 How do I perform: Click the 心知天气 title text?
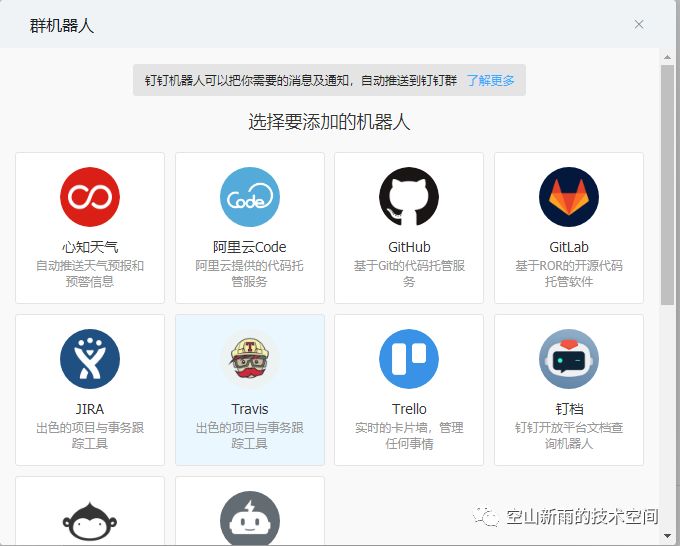(x=90, y=247)
